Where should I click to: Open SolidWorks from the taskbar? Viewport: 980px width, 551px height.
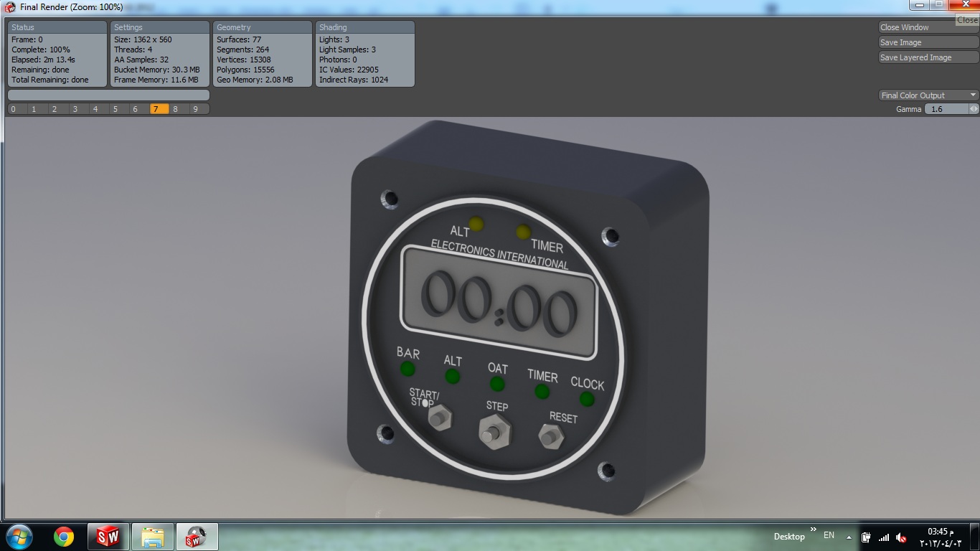(108, 537)
